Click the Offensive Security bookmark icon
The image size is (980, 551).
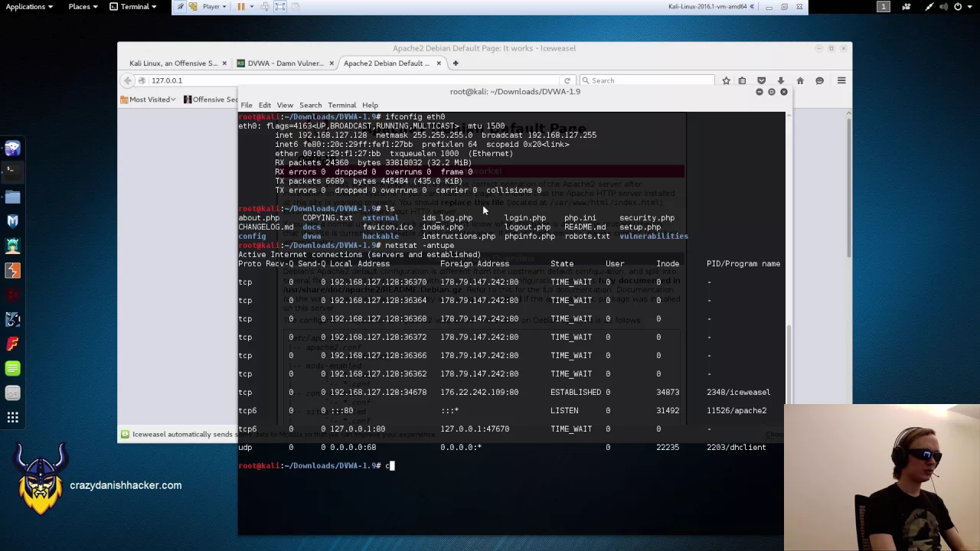tap(188, 99)
